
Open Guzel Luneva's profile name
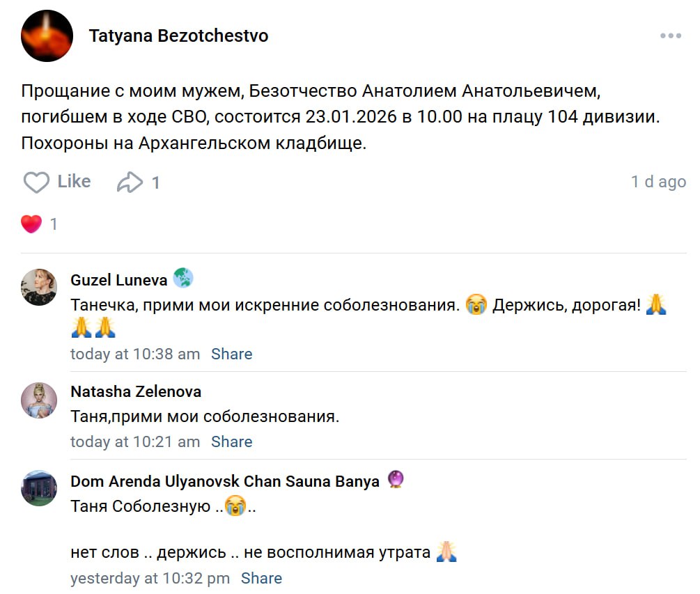(x=119, y=280)
